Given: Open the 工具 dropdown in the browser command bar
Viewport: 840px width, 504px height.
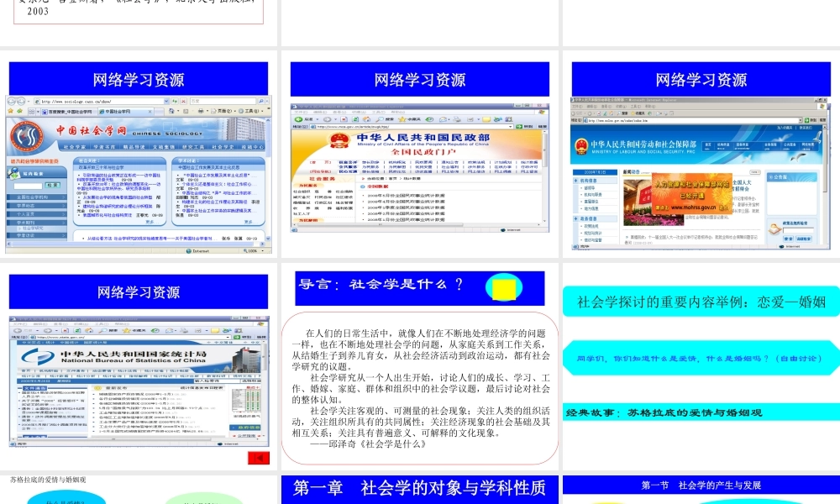Looking at the screenshot, I should tap(249, 110).
